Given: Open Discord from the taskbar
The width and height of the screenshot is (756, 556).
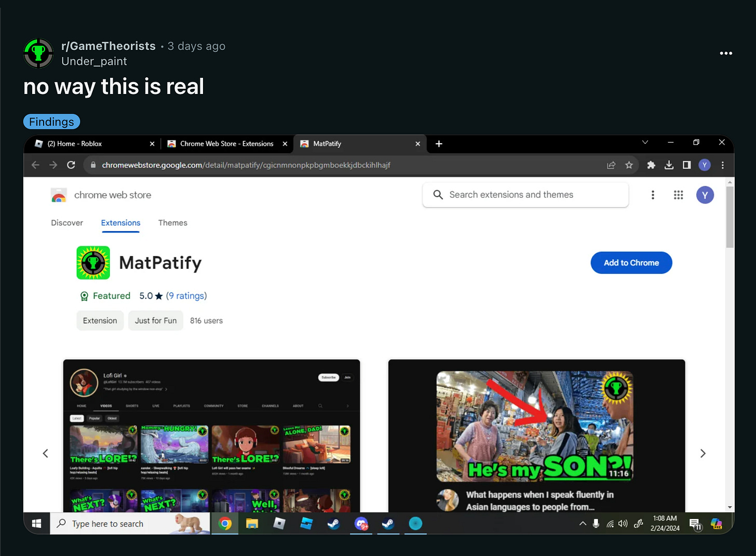Looking at the screenshot, I should coord(361,524).
